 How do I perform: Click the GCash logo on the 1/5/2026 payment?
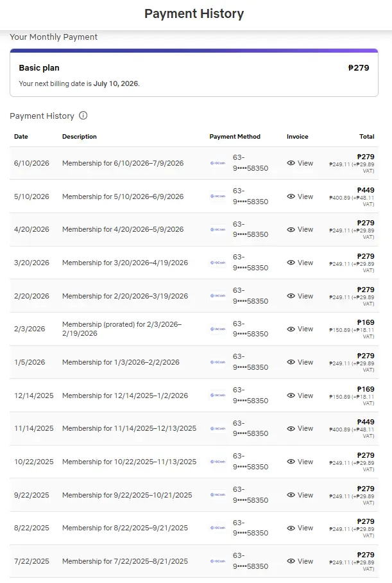(x=217, y=362)
